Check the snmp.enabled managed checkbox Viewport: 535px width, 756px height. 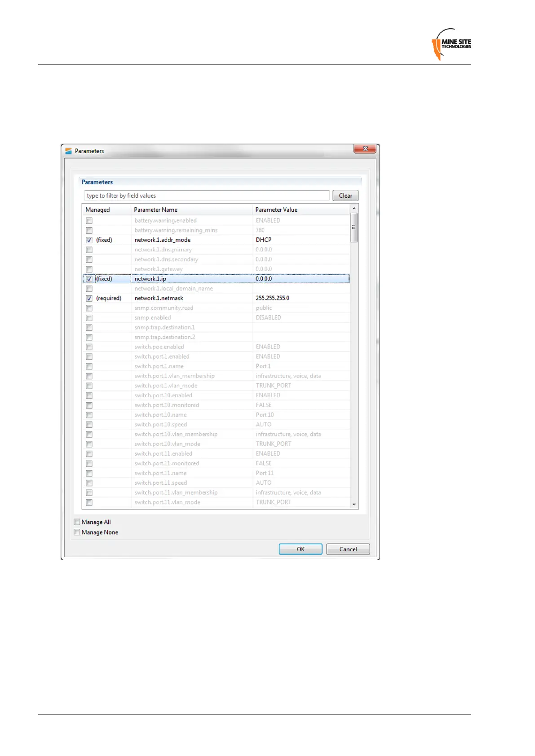(x=89, y=318)
